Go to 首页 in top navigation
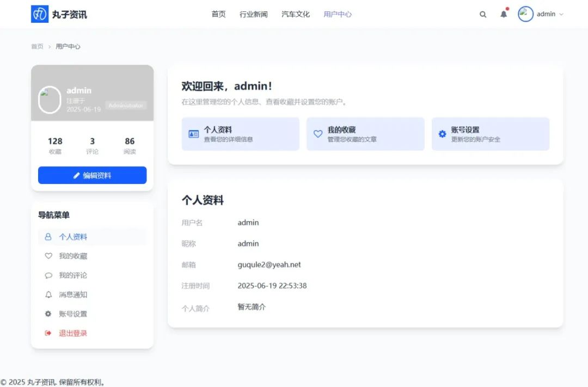This screenshot has height=387, width=588. click(x=219, y=14)
